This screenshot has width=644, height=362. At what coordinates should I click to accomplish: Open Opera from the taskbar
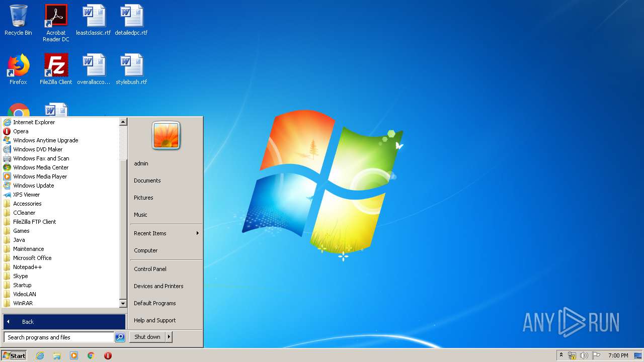(x=108, y=355)
